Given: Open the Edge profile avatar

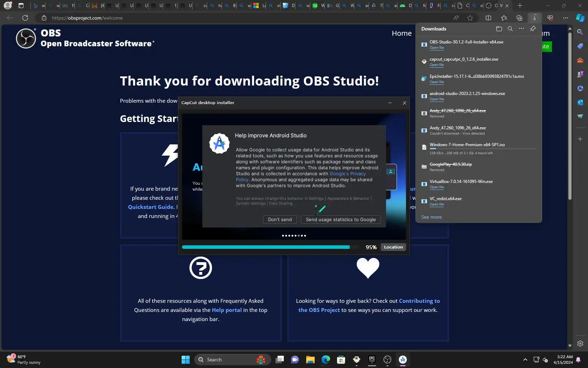Looking at the screenshot, I should 8,6.
